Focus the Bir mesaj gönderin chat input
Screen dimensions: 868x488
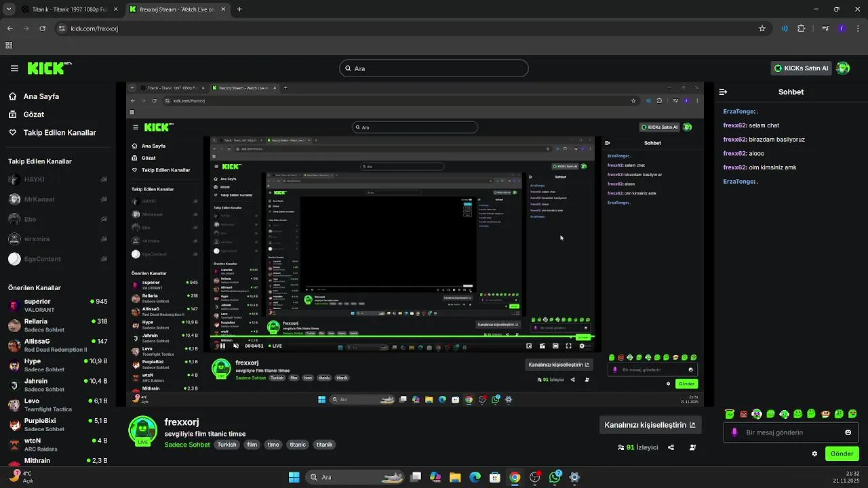tap(790, 432)
